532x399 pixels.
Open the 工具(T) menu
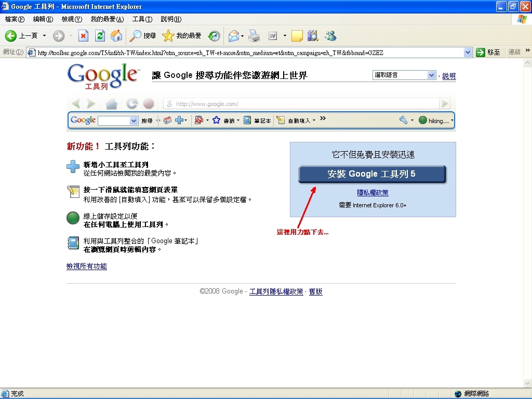(142, 19)
